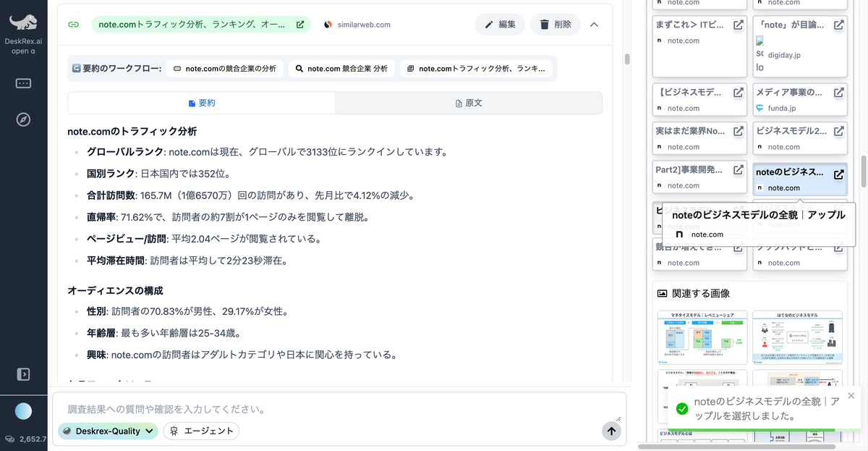
Task: Click the note.comのトラフィック分析 heading
Action: [x=132, y=131]
